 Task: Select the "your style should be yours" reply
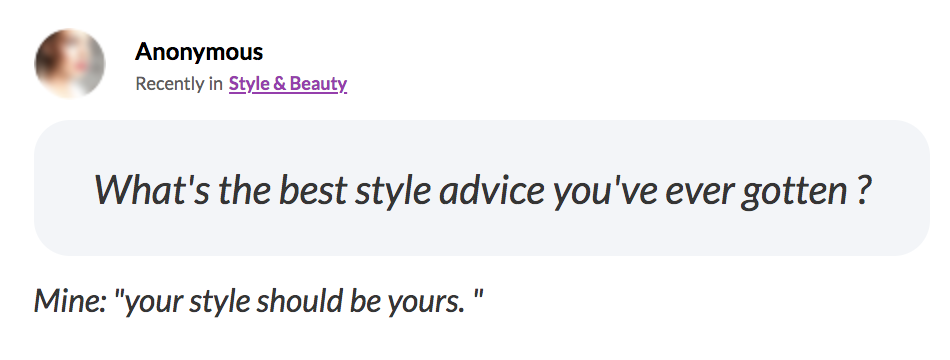[x=300, y=301]
